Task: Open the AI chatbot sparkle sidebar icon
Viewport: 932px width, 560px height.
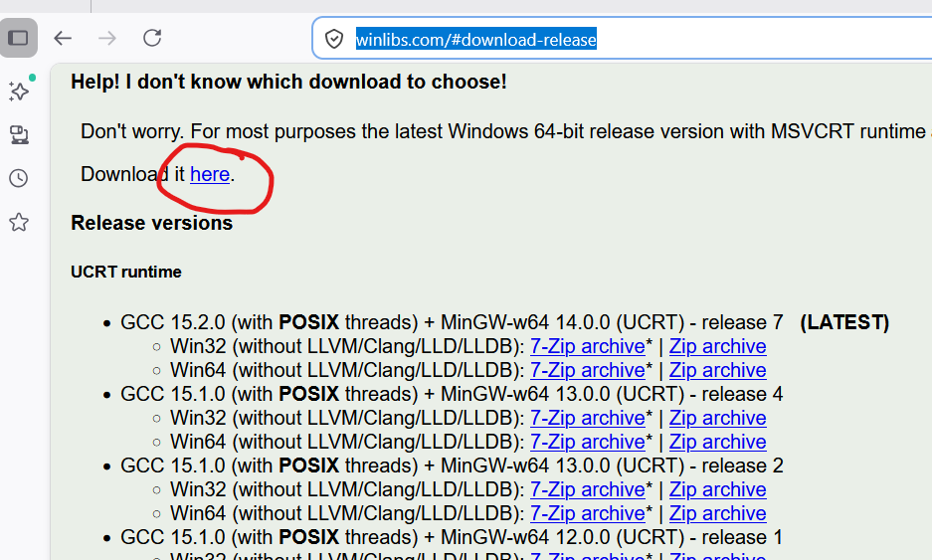Action: [x=19, y=92]
